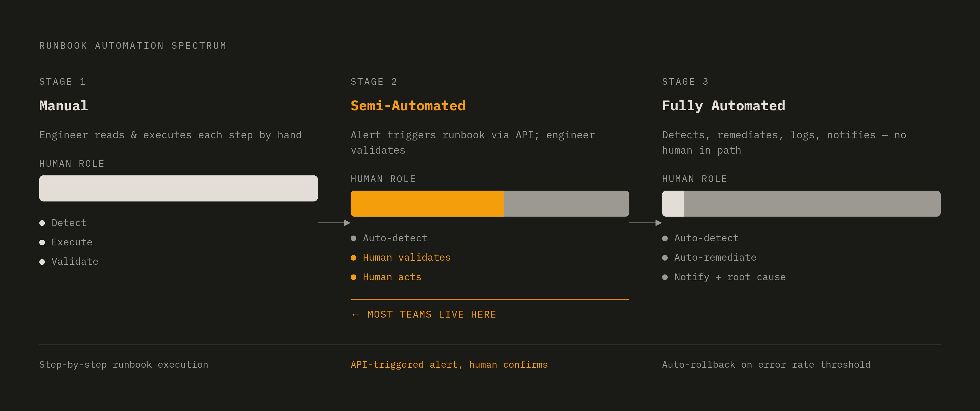The width and height of the screenshot is (980, 411).
Task: Click the left arrow before 'Most teams'
Action: pos(355,315)
